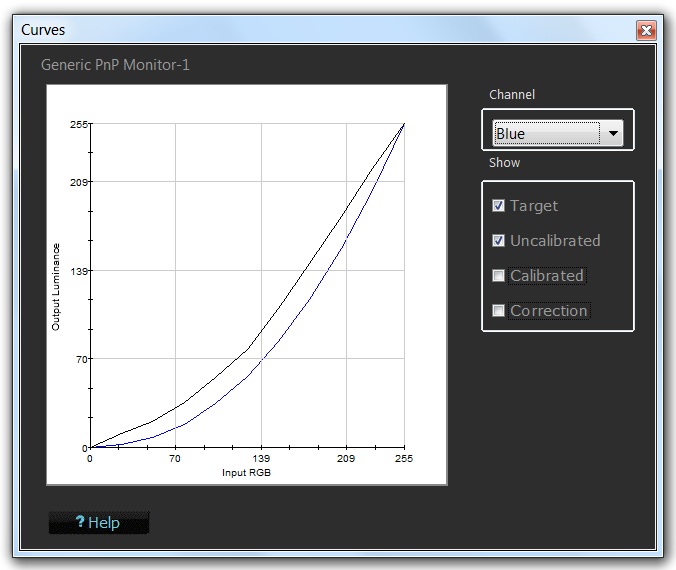
Task: Click the Curves title bar text
Action: pyautogui.click(x=43, y=30)
